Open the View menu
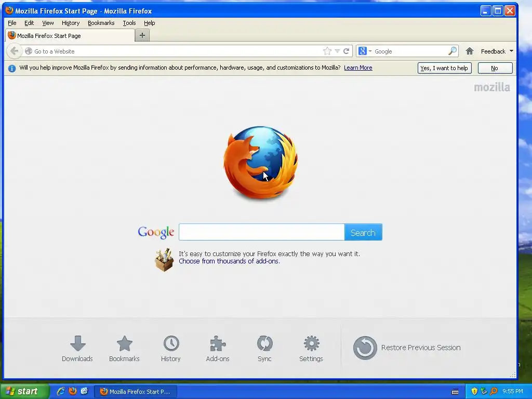532x399 pixels. tap(48, 23)
